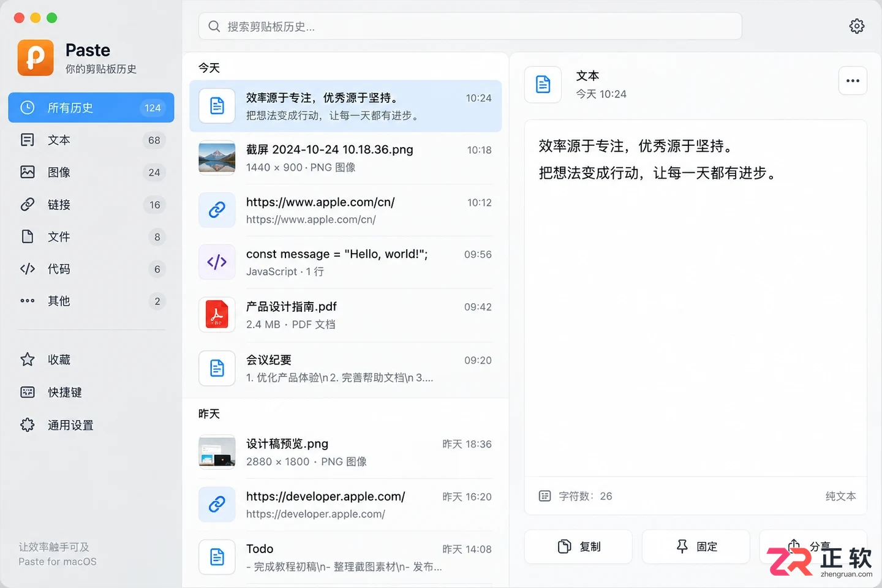The width and height of the screenshot is (882, 588).
Task: Click the 固定 pin button
Action: pos(696,546)
